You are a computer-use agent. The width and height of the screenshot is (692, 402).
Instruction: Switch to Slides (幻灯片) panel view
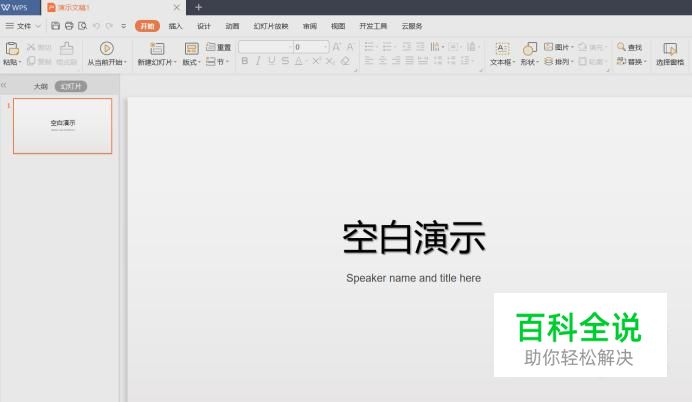(71, 86)
